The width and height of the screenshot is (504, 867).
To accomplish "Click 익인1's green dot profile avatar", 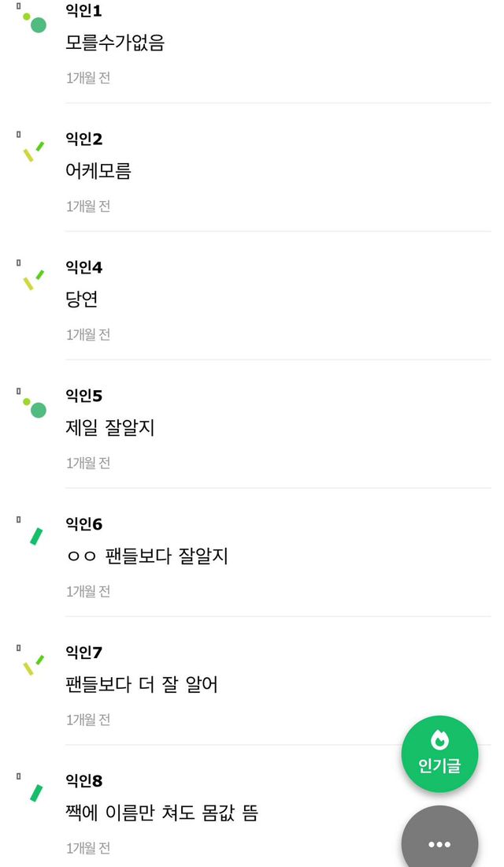I will pos(34,22).
